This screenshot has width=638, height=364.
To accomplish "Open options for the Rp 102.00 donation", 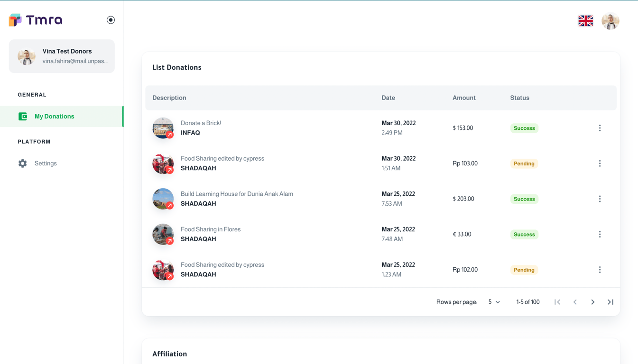I will coord(600,270).
